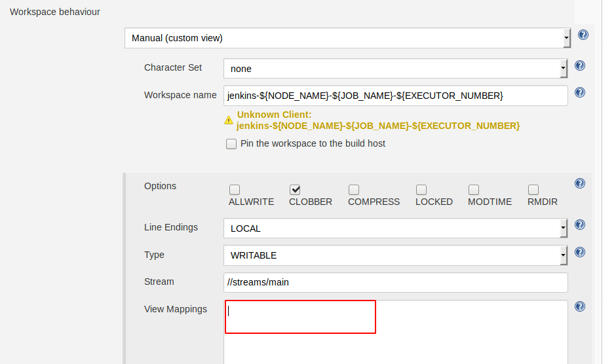Open help for Workspace behaviour dropdown
The height and width of the screenshot is (364, 616).
coord(583,35)
